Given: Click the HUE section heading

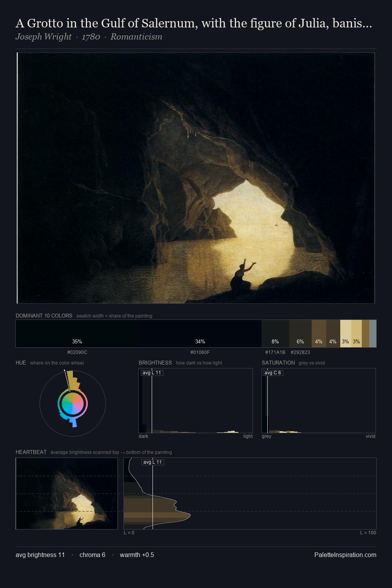Looking at the screenshot, I should pos(21,363).
